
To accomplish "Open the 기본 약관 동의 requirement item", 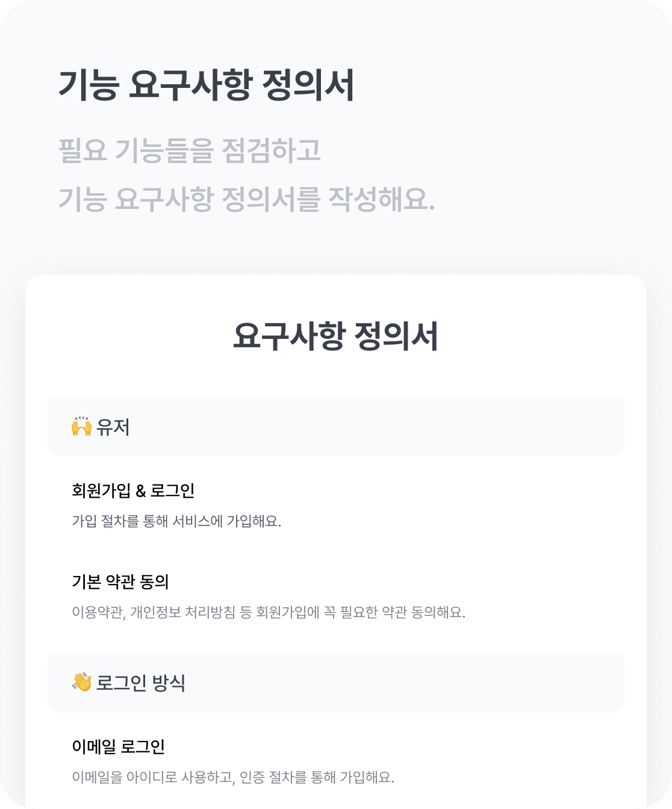I will tap(120, 582).
